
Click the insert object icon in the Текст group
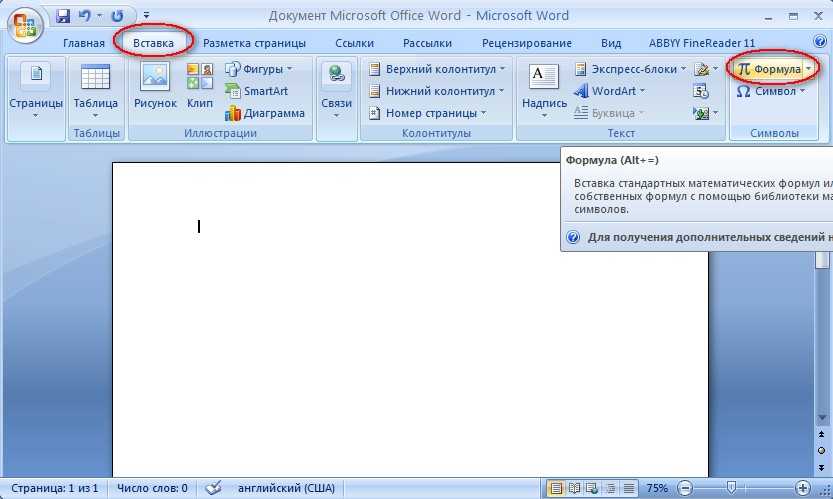(x=701, y=113)
